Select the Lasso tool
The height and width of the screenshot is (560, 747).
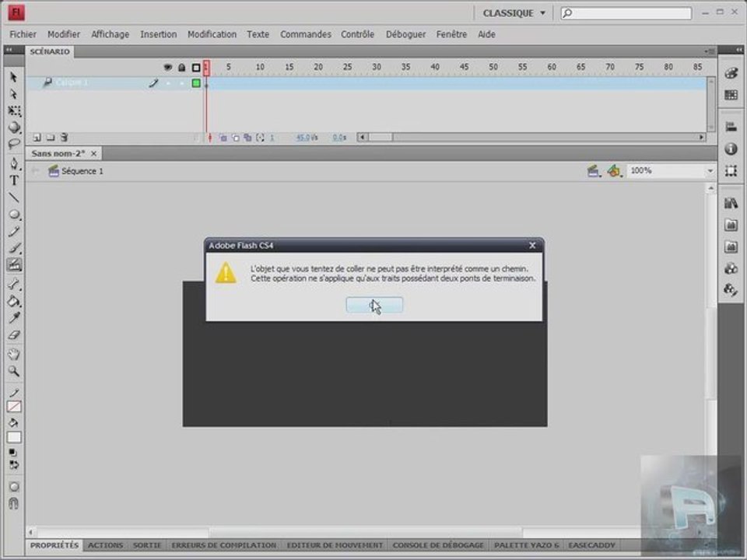pyautogui.click(x=14, y=144)
